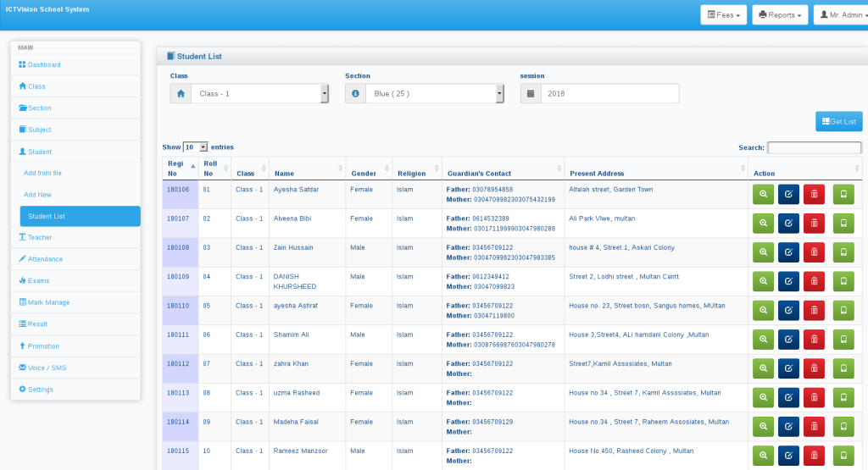This screenshot has height=470, width=868.
Task: Click Add New student link
Action: click(x=37, y=195)
